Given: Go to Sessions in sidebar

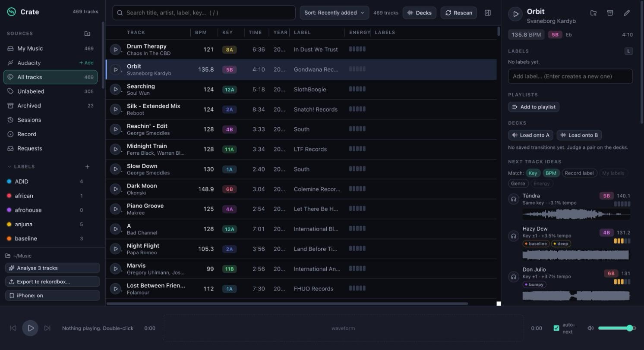Looking at the screenshot, I should coord(51,120).
